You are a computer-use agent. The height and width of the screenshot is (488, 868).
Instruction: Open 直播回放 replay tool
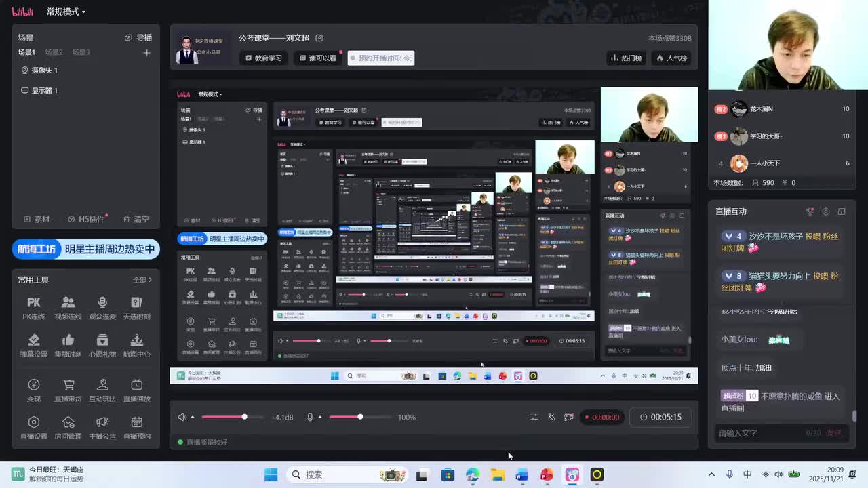(x=137, y=390)
